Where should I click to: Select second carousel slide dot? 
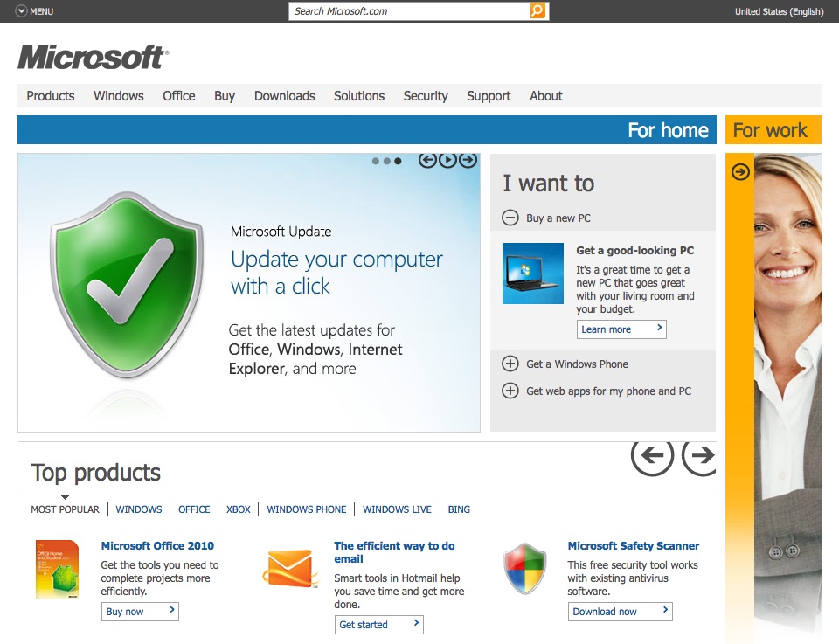[387, 161]
